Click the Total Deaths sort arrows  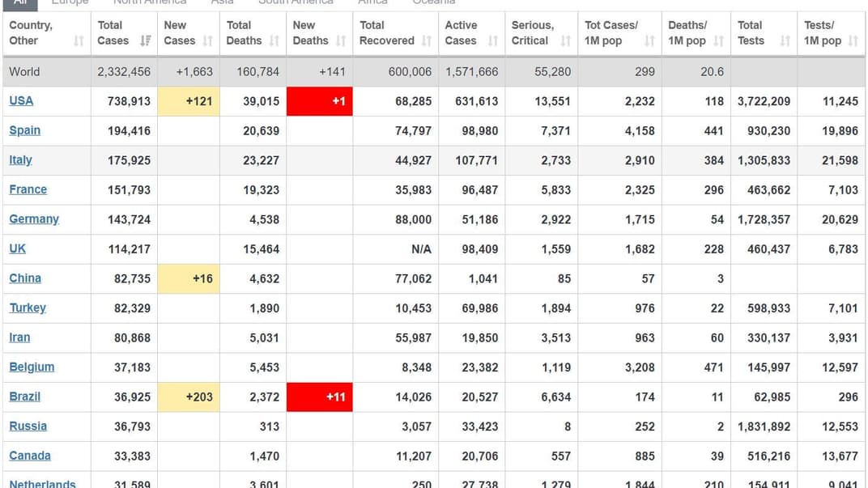point(274,41)
